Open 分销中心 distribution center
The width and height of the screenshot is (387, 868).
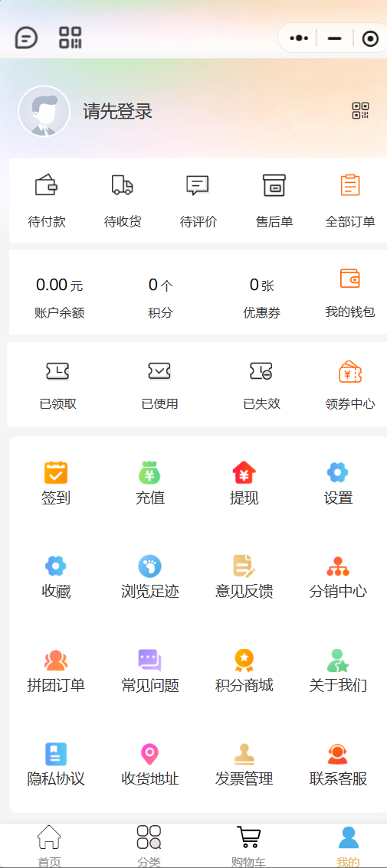[338, 577]
